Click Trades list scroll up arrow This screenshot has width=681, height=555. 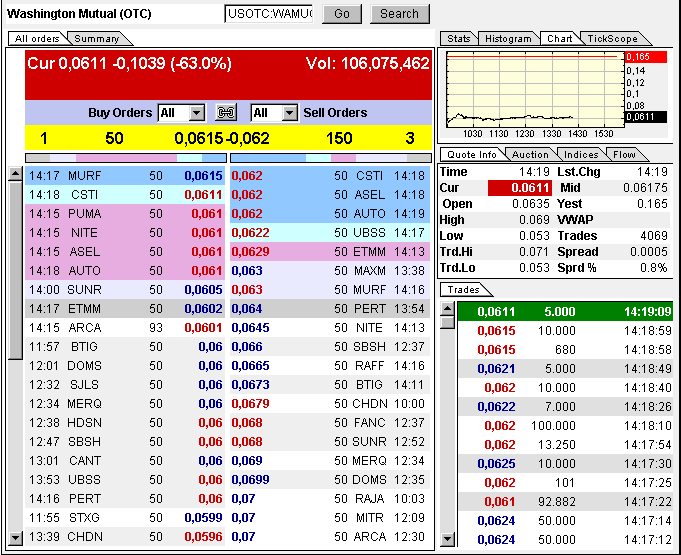[x=448, y=309]
